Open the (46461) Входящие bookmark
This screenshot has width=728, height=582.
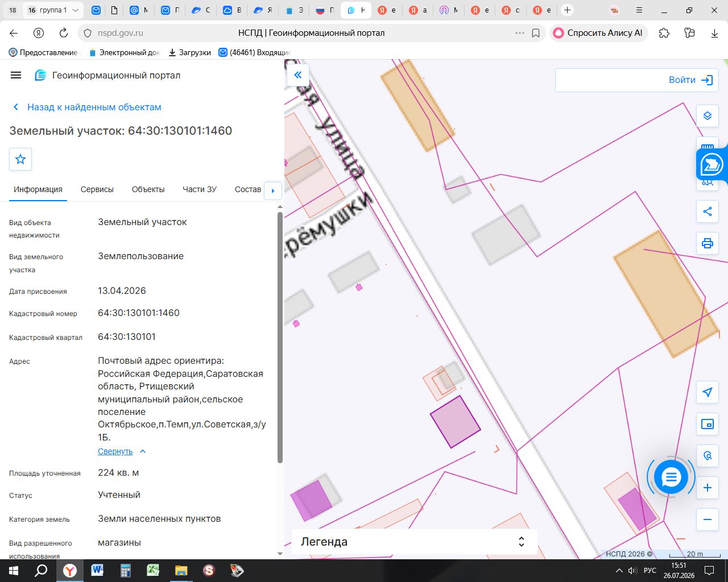(x=255, y=52)
